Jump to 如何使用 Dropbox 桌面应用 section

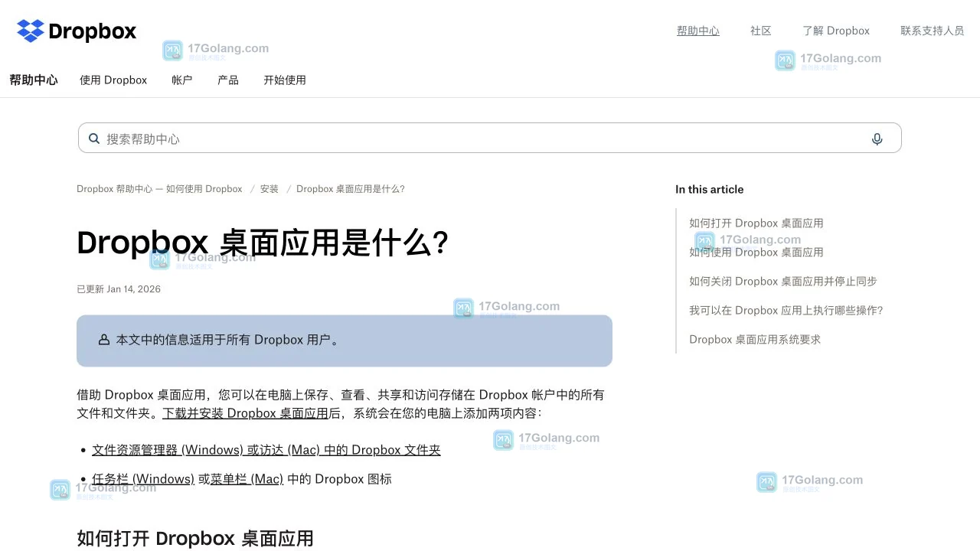point(756,253)
